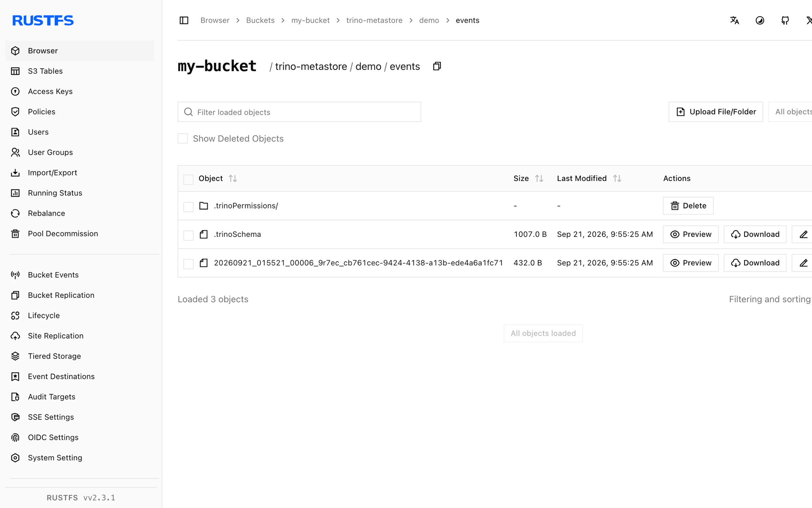Viewport: 812px width, 508px height.
Task: Click the search icon in the filter box
Action: click(188, 112)
